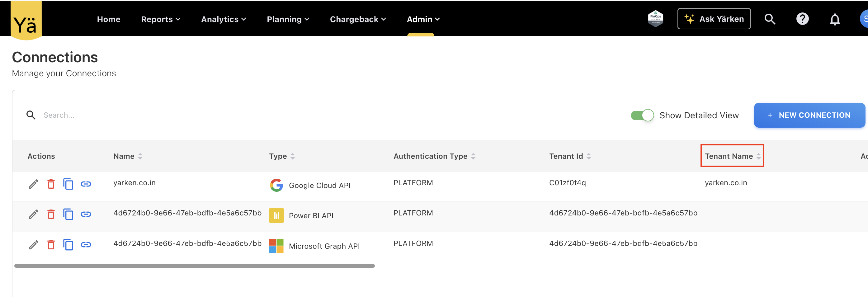Open the Admin menu
The image size is (868, 297).
pos(423,19)
